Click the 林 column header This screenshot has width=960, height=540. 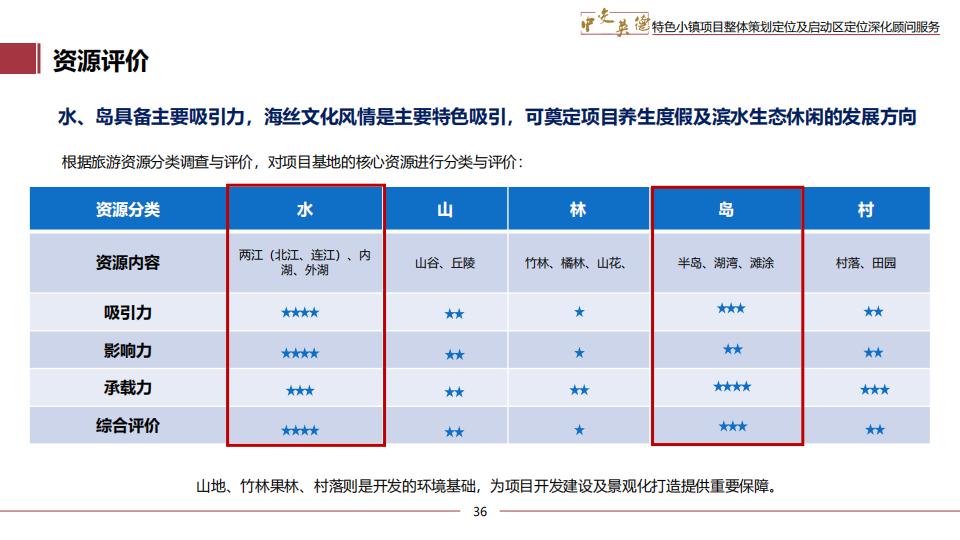578,209
